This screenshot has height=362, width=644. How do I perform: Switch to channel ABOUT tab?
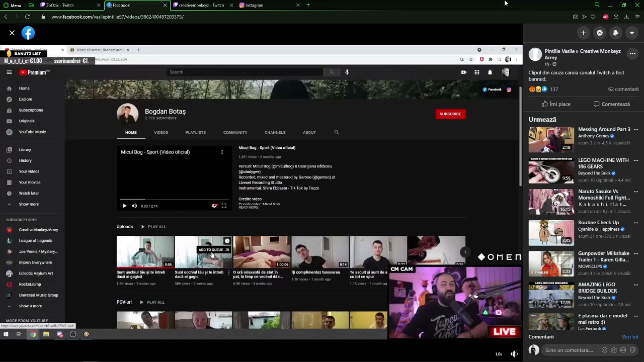(309, 132)
